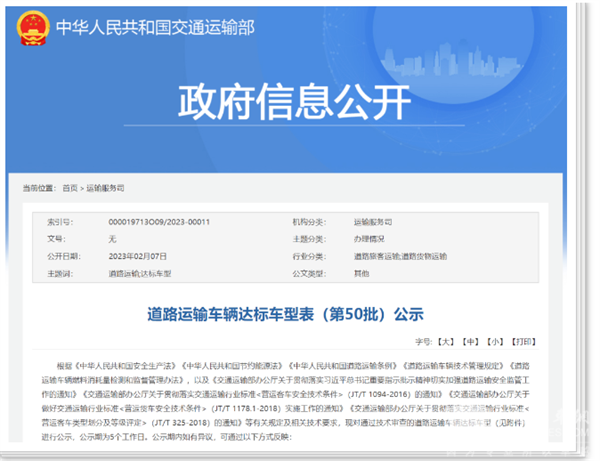Screen dimensions: 600x461
Task: Click the 办理情况 topic category value
Action: click(x=369, y=238)
